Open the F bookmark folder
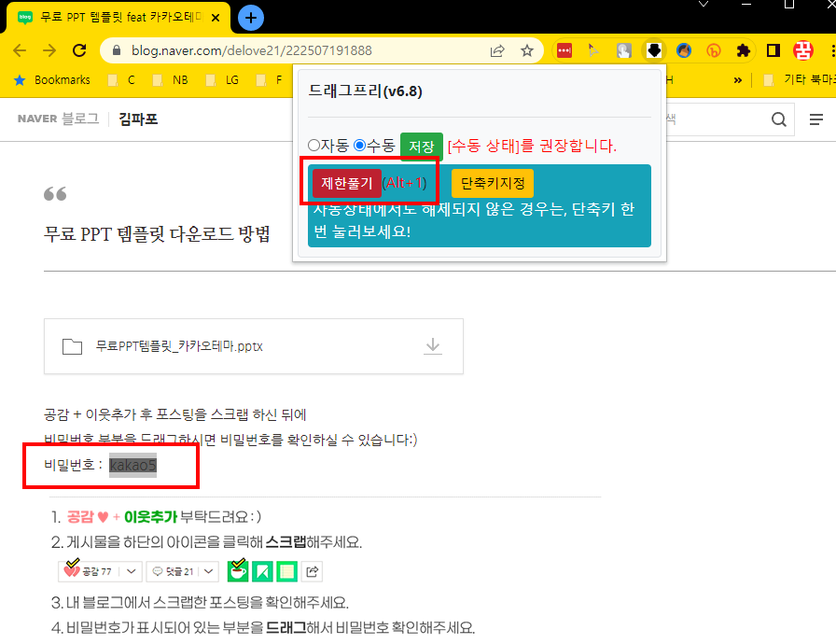836x644 pixels. click(270, 80)
